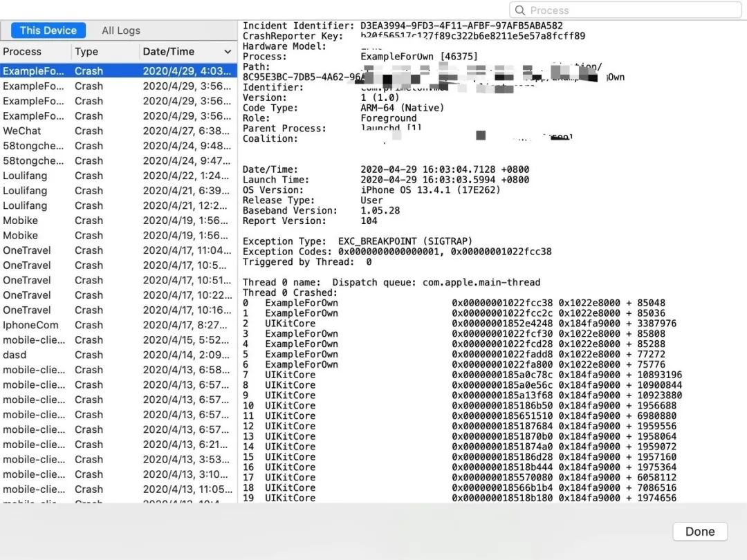Click the Launch Time line in the report

(386, 180)
